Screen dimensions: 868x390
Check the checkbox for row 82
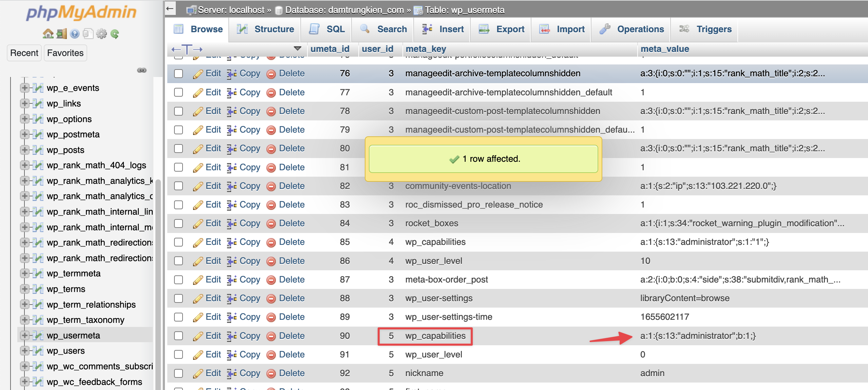coord(178,186)
